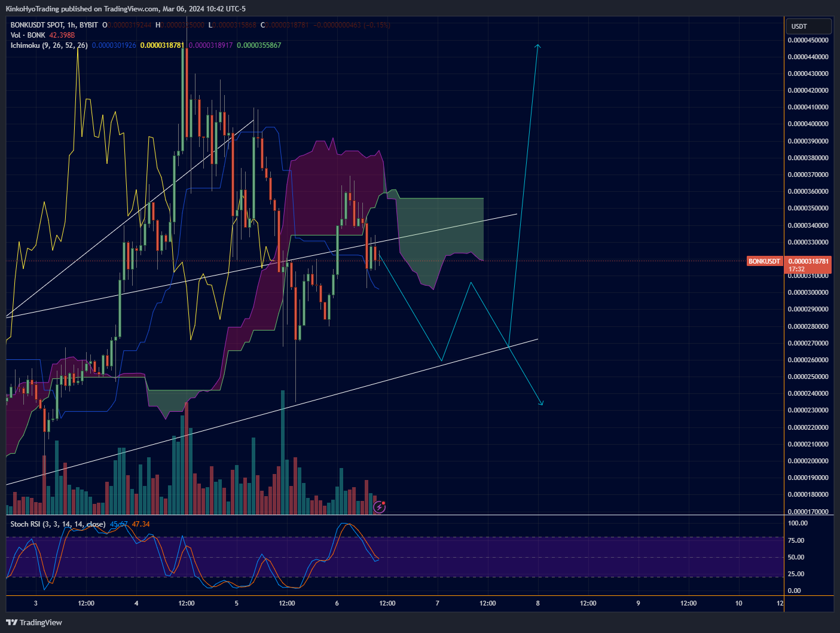This screenshot has height=633, width=840.
Task: Click Ichimoku green value 0.0000355867
Action: point(259,45)
